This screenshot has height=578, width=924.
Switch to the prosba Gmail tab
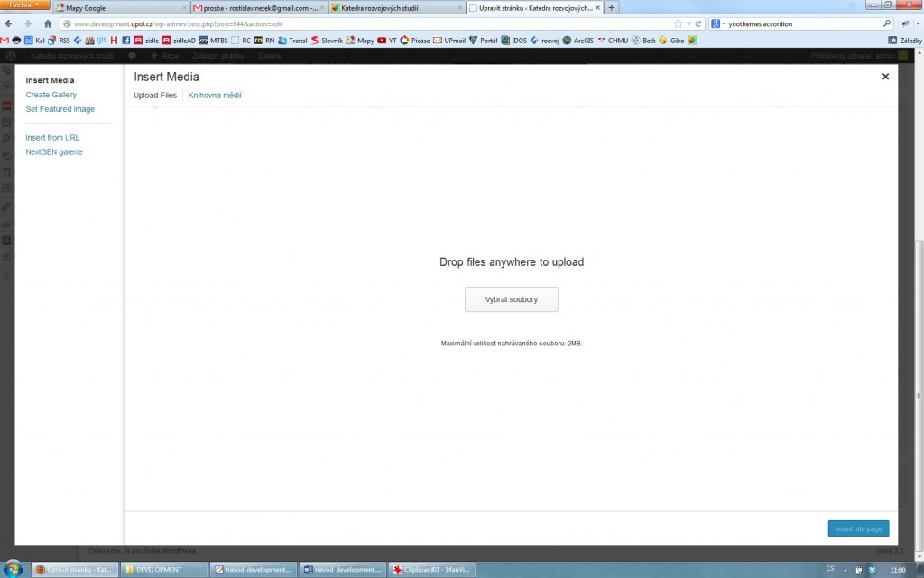pos(259,7)
